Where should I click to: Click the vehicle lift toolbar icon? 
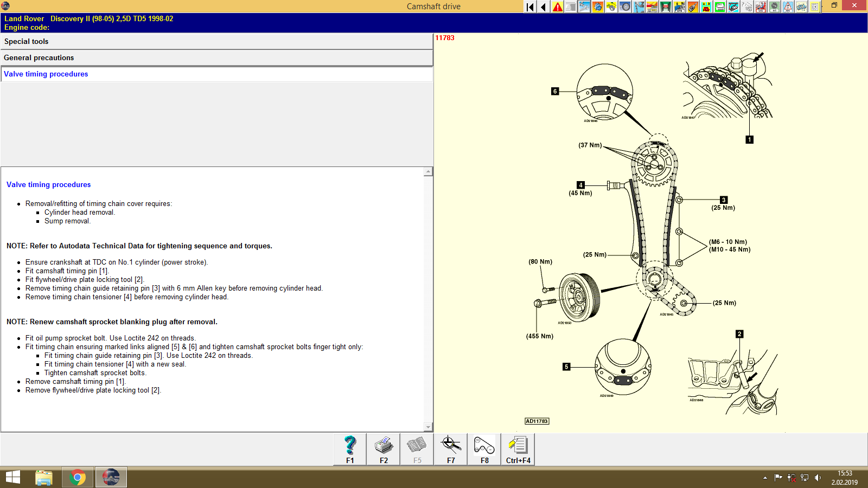(x=665, y=7)
